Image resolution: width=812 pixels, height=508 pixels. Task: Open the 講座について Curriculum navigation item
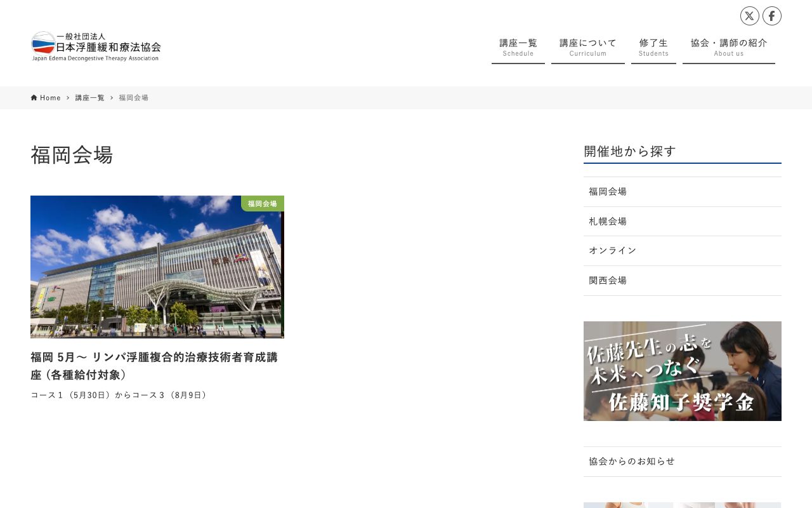coord(587,46)
